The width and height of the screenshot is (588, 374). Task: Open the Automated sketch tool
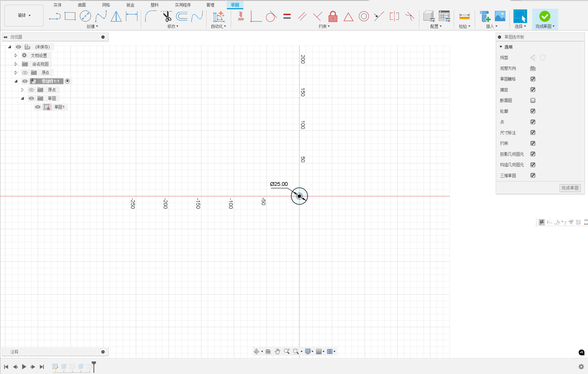coord(219,16)
